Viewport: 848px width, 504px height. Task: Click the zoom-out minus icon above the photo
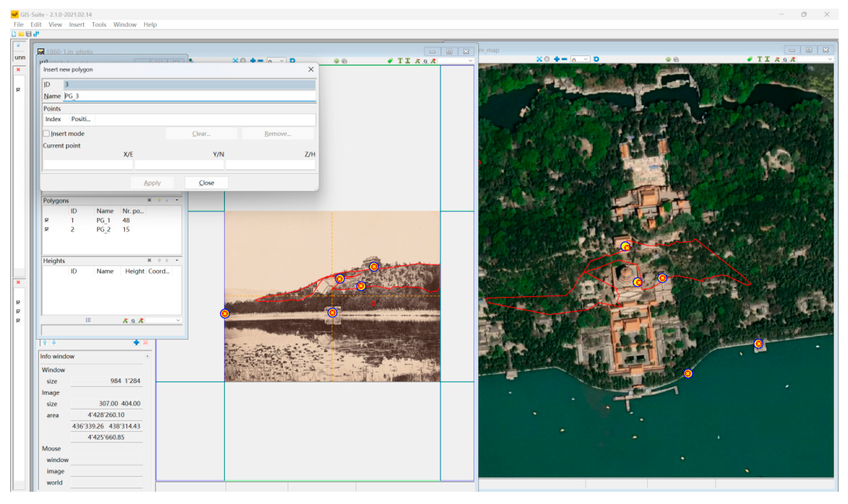point(260,61)
